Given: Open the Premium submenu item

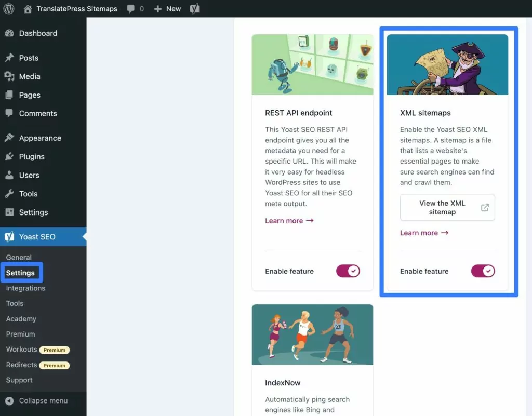Looking at the screenshot, I should pyautogui.click(x=20, y=334).
